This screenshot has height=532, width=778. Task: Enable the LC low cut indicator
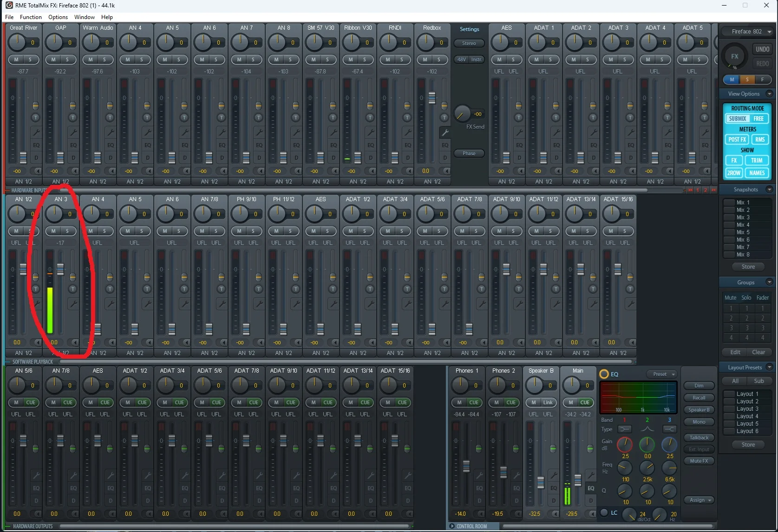point(604,512)
